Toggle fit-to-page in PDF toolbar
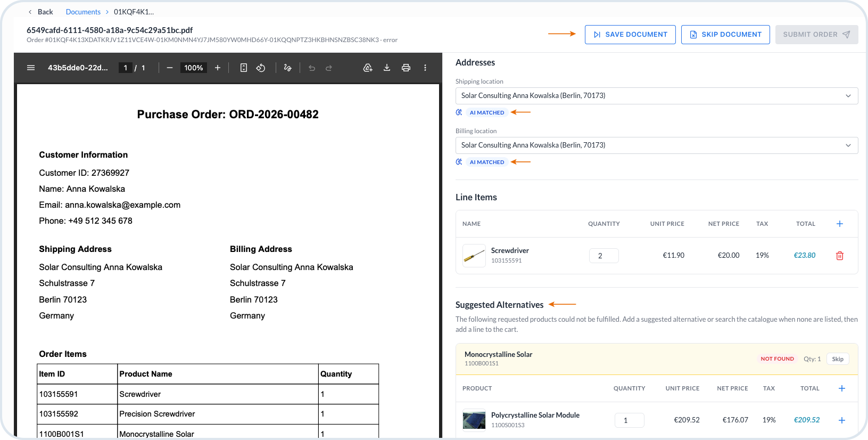The width and height of the screenshot is (868, 440). click(244, 68)
